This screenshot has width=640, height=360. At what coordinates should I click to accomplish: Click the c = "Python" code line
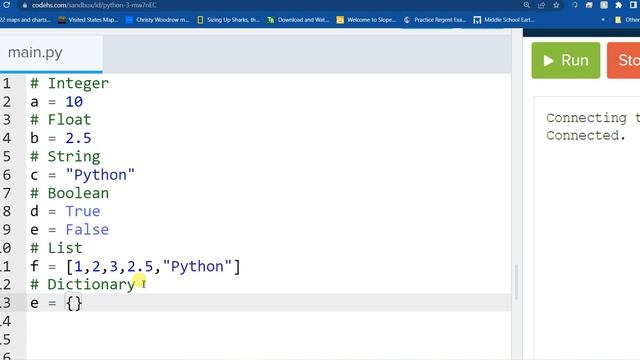click(x=82, y=175)
